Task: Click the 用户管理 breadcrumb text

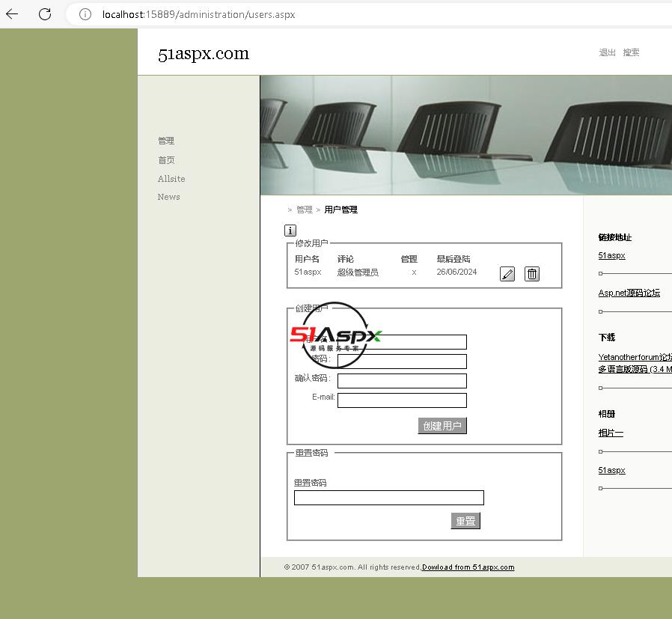Action: [340, 210]
